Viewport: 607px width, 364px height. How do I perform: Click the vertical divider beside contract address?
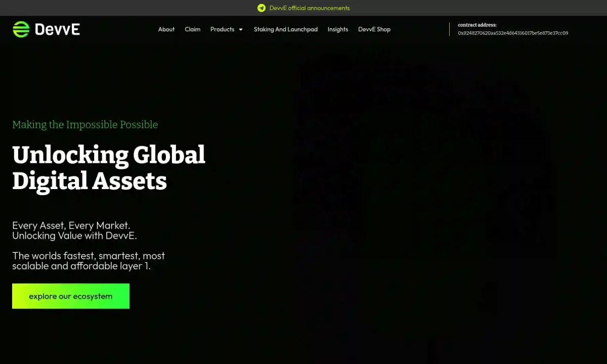pyautogui.click(x=449, y=29)
